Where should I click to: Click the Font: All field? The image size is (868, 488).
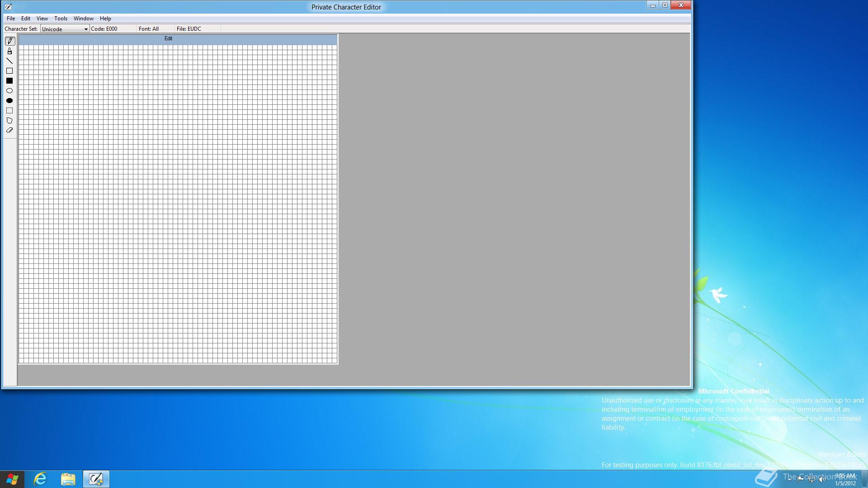coord(156,28)
